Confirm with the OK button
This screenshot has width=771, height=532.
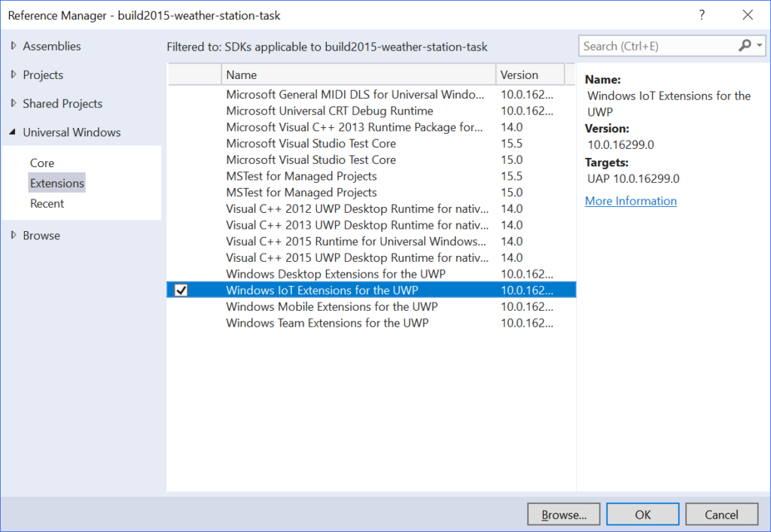643,514
